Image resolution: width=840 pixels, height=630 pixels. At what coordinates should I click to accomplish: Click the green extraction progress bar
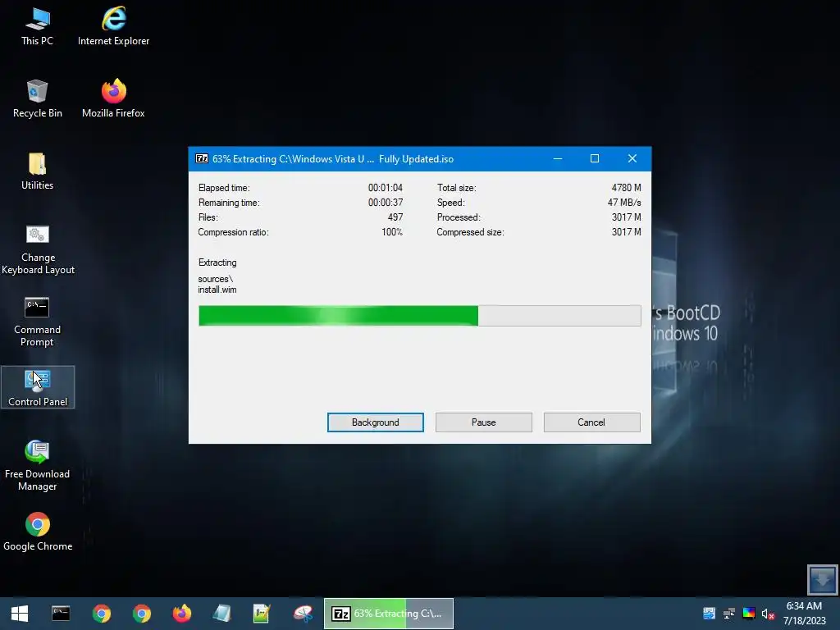click(x=419, y=316)
